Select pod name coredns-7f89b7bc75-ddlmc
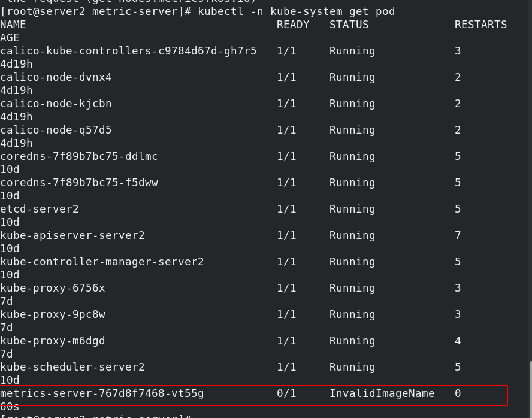Viewport: 532px width, 418px height. tap(79, 157)
